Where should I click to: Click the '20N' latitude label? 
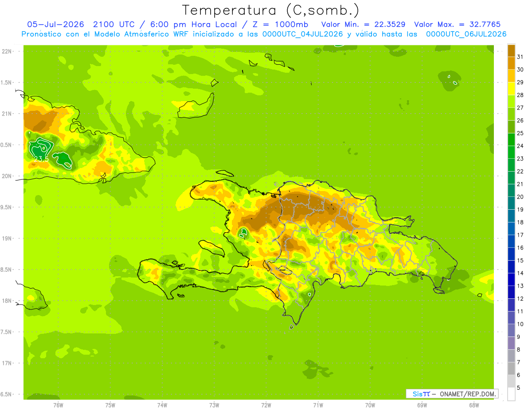pyautogui.click(x=7, y=176)
